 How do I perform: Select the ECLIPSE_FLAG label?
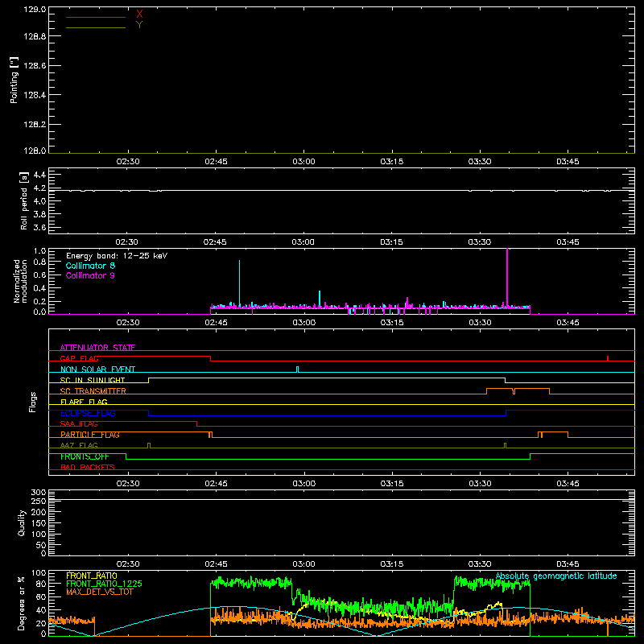(88, 413)
